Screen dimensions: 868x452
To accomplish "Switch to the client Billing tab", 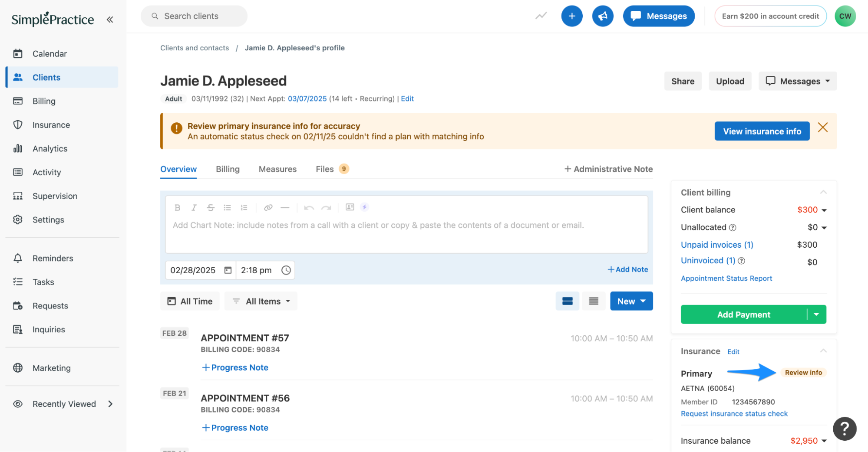I will coord(228,169).
